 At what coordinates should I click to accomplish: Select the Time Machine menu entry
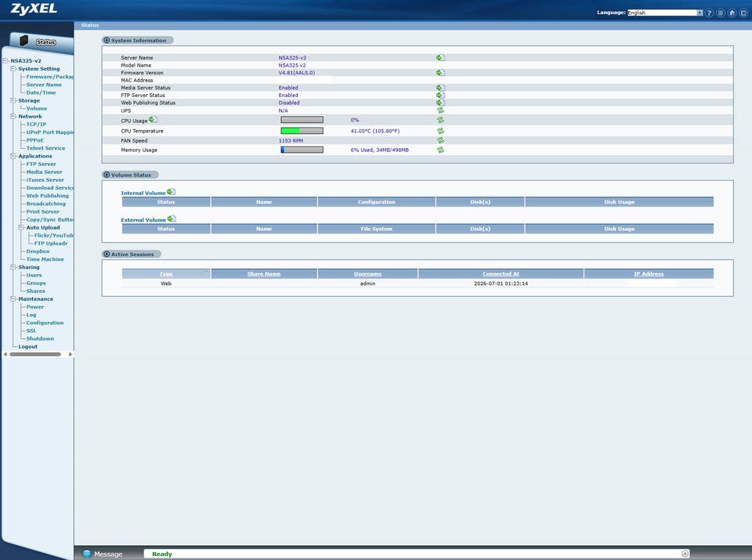(45, 259)
